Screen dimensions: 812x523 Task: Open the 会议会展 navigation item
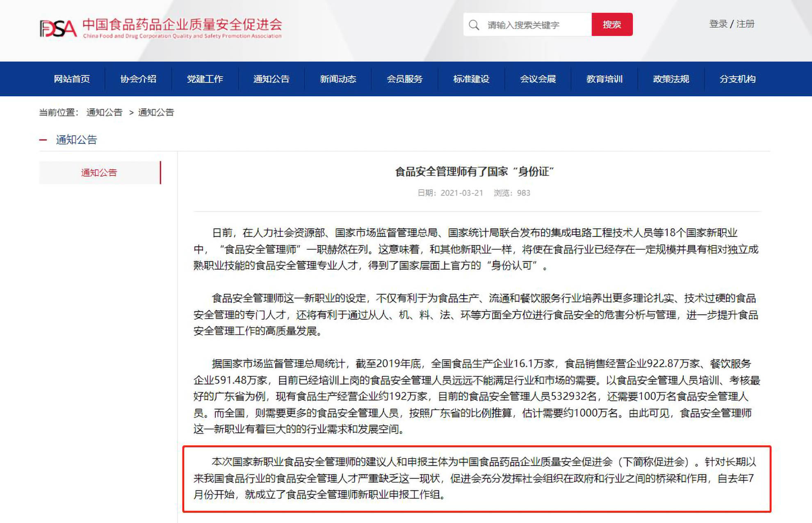538,79
